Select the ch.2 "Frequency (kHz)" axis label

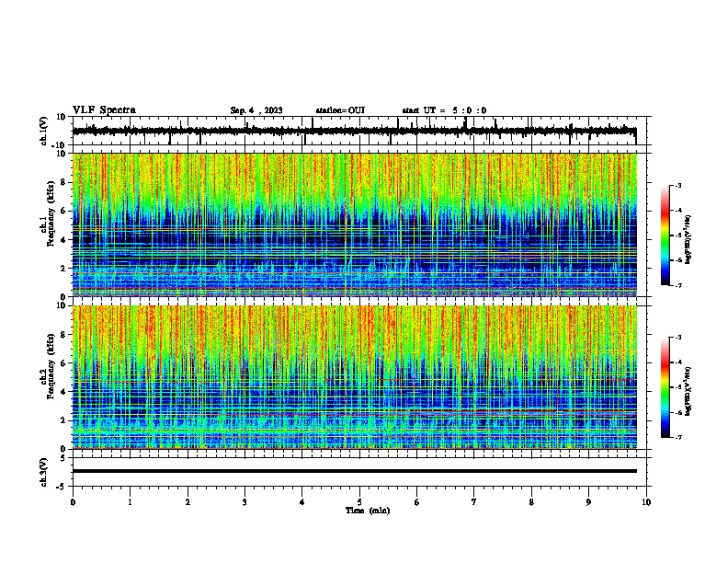pos(51,366)
